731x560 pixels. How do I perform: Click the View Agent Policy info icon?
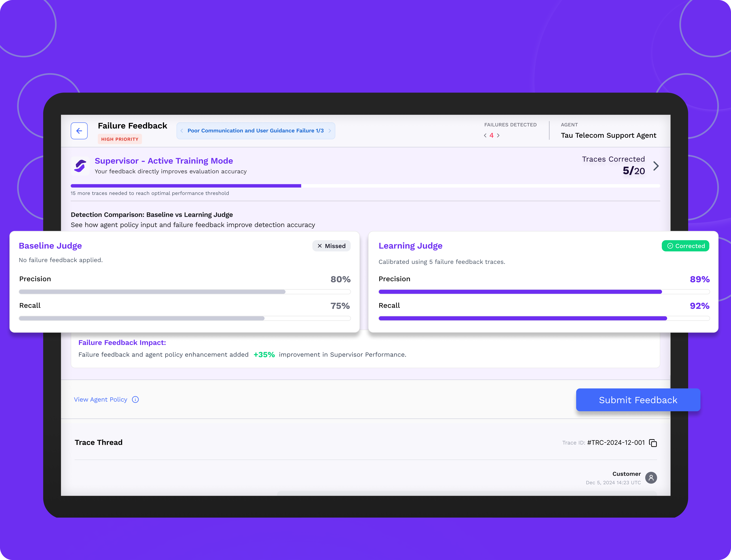pyautogui.click(x=135, y=399)
